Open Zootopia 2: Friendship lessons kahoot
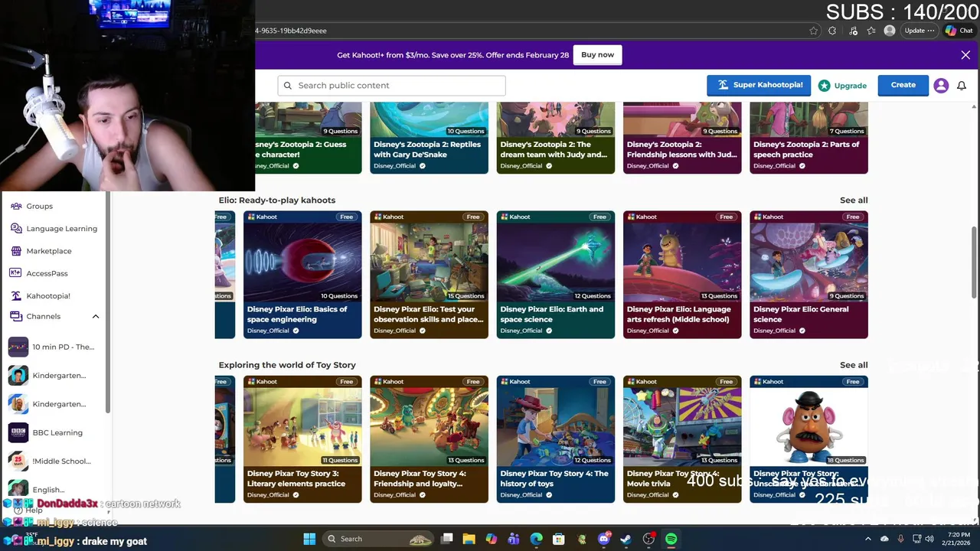Screen dimensions: 980x551 (682, 138)
